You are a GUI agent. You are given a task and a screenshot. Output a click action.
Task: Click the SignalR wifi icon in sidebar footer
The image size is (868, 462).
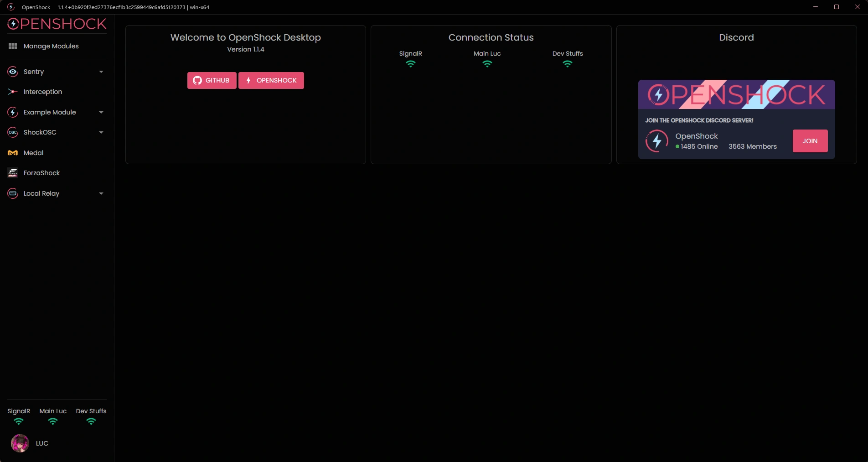click(19, 421)
